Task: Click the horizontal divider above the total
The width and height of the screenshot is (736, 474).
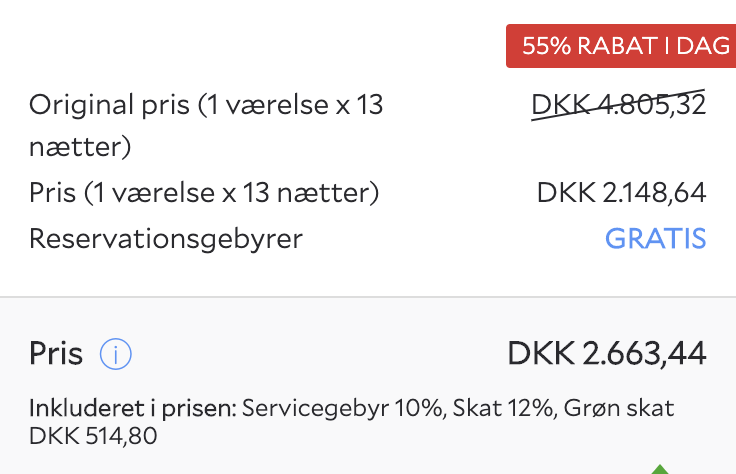Action: click(x=368, y=297)
